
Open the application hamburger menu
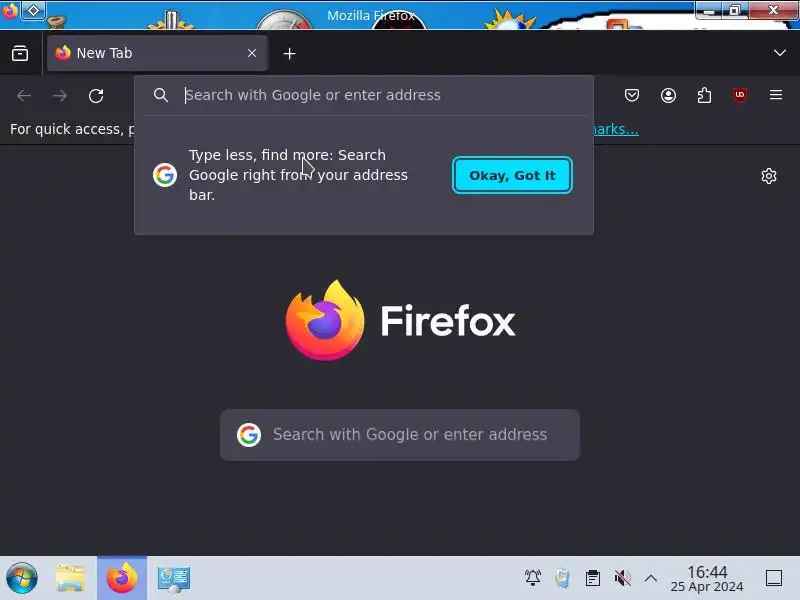776,95
